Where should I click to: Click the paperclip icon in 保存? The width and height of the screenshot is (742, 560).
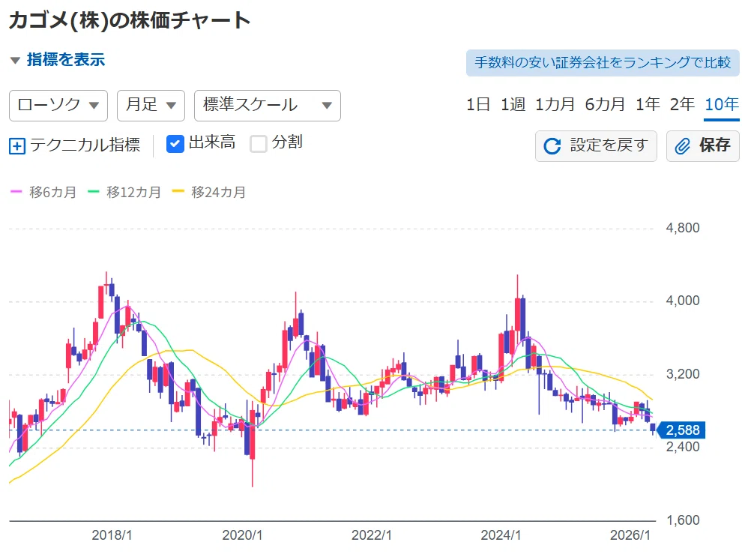tap(682, 146)
